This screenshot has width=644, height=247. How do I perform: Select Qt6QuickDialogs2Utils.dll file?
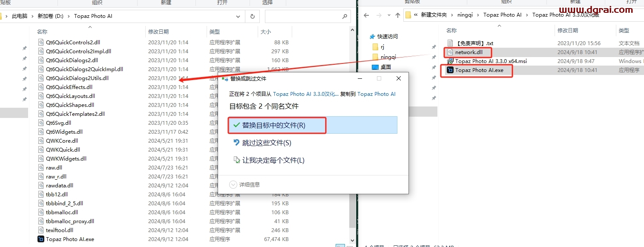coord(77,78)
